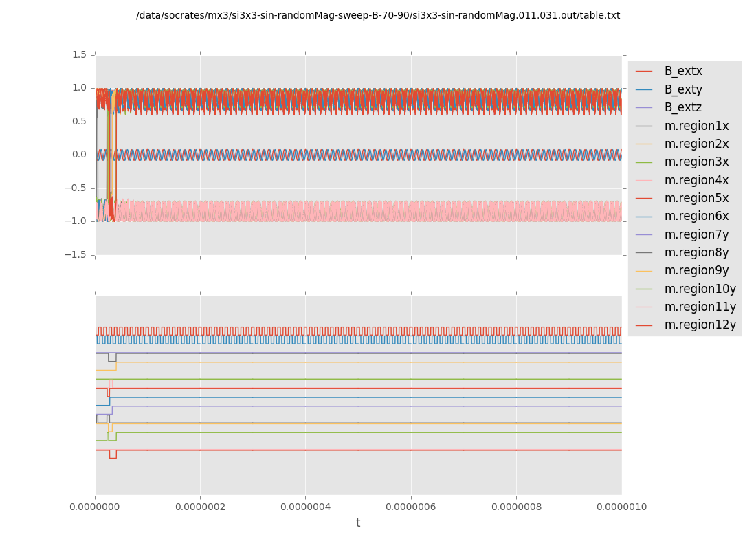
Task: Select the m.region2x legend label
Action: tap(696, 144)
